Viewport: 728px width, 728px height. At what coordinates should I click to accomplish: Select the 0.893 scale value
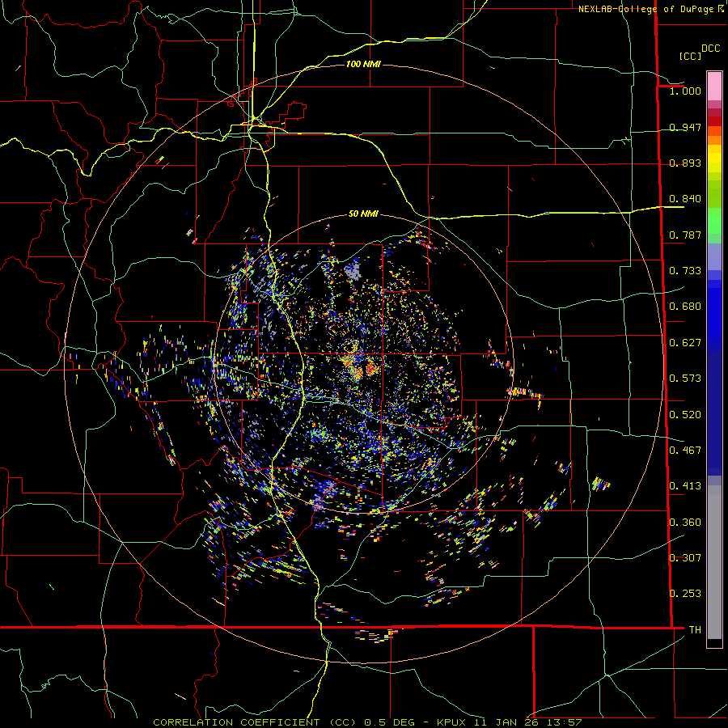click(x=685, y=163)
